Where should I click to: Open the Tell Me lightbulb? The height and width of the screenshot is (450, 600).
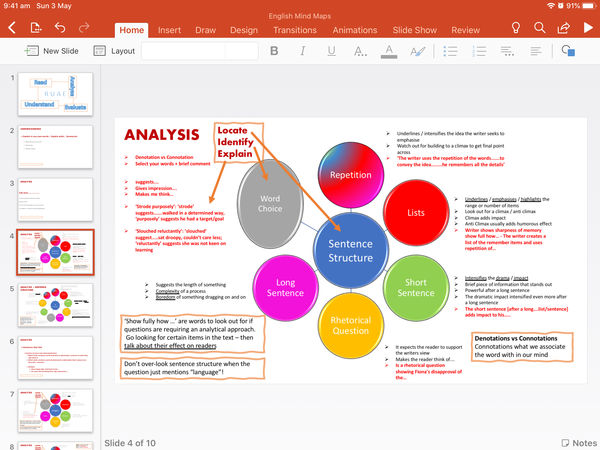(x=516, y=28)
